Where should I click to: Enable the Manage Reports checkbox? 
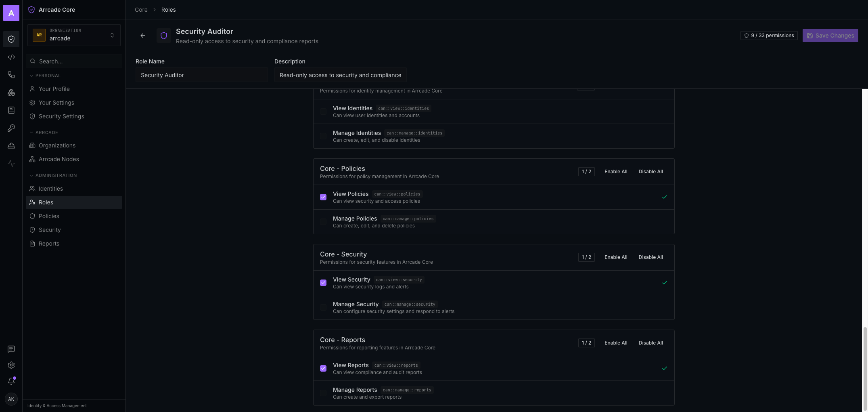[323, 393]
